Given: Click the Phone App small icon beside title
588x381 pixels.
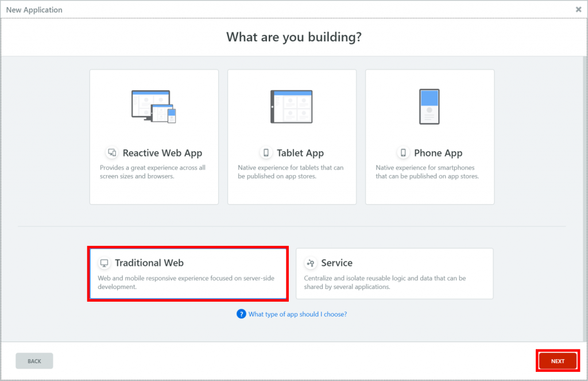Looking at the screenshot, I should (403, 153).
